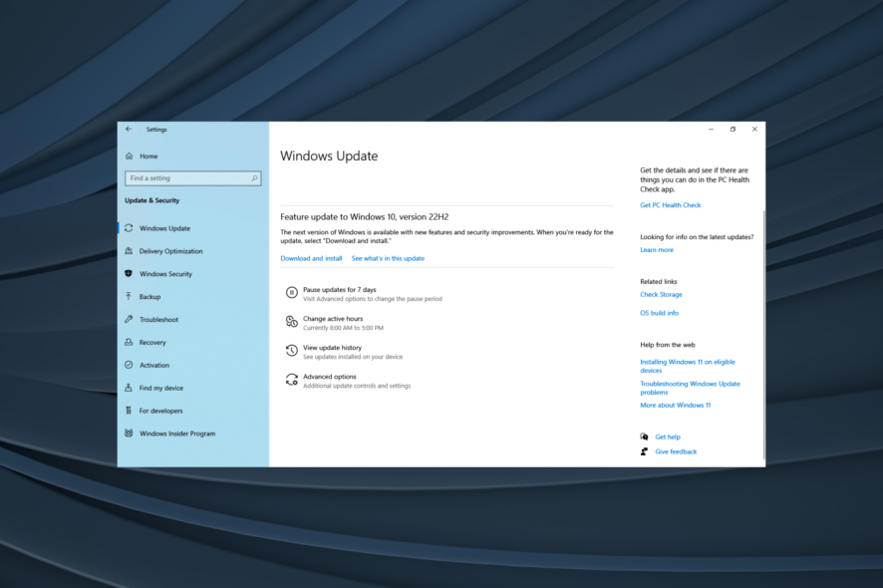Screen dimensions: 883x588
Task: Select the Backup icon in the sidebar
Action: coord(130,297)
